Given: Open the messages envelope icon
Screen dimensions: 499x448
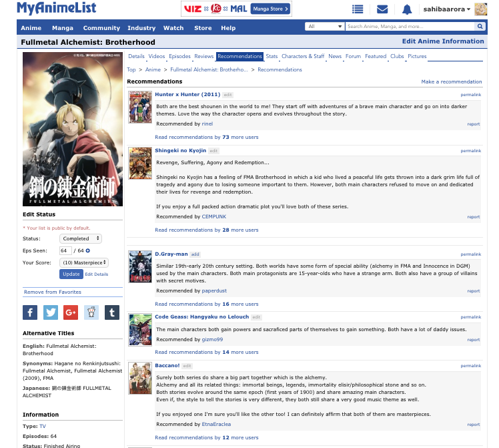Looking at the screenshot, I should click(x=382, y=9).
